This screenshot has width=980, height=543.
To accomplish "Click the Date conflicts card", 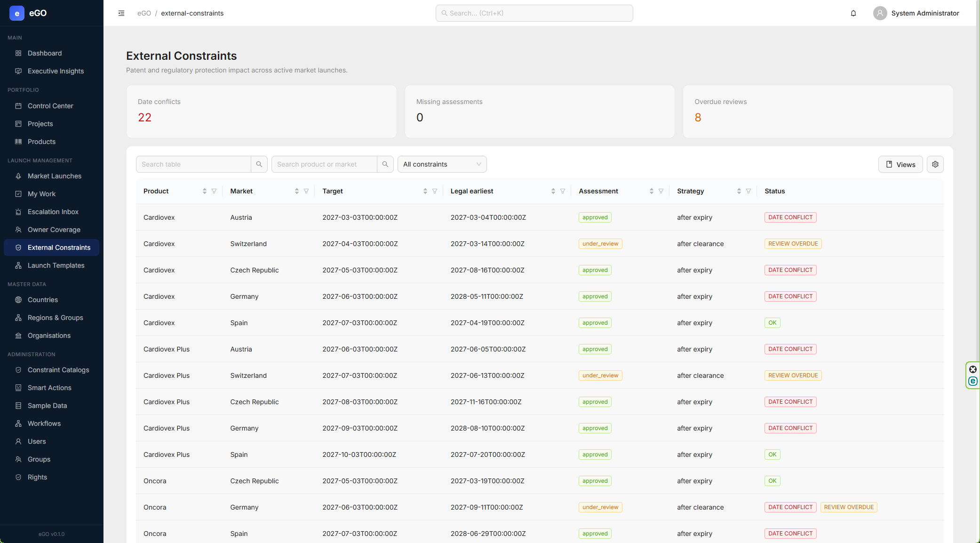I will click(261, 112).
